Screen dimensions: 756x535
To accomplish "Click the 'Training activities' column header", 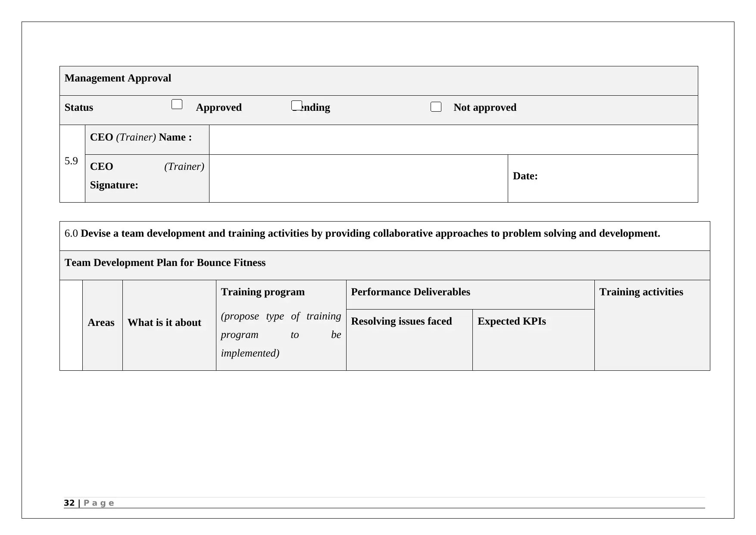I will (x=641, y=292).
